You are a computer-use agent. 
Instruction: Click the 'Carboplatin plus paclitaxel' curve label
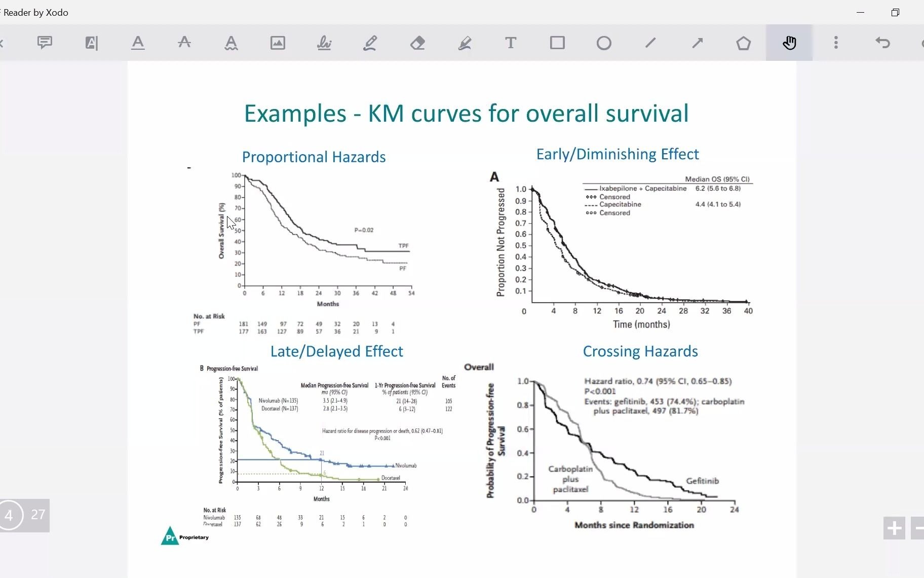(x=570, y=479)
